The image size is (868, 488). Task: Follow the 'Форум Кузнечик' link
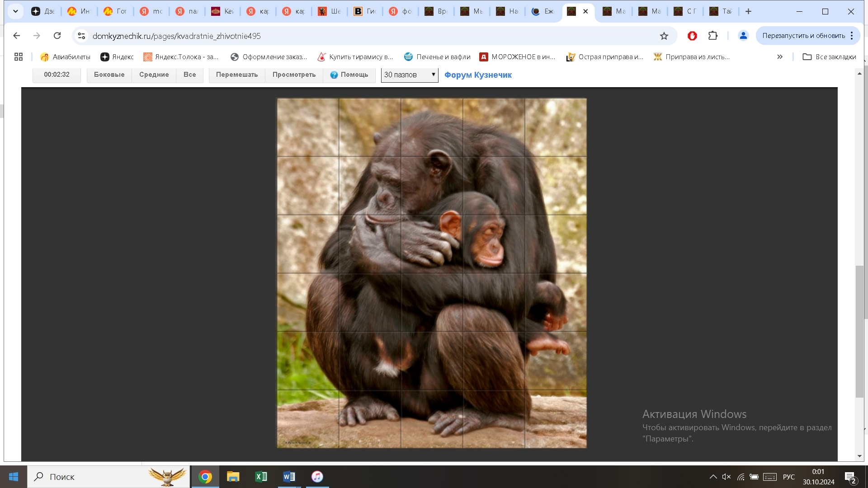pyautogui.click(x=478, y=75)
